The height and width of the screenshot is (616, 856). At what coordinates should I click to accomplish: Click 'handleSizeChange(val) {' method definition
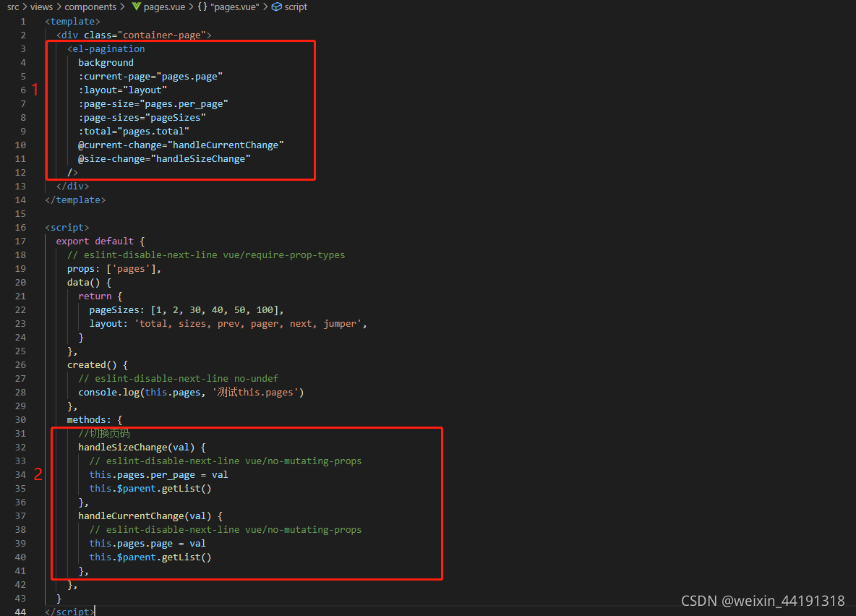point(142,448)
